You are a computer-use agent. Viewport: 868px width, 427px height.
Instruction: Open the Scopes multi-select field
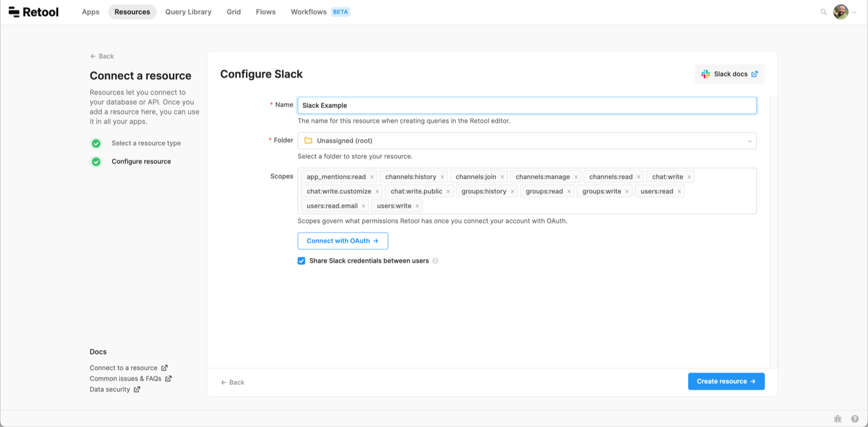point(587,206)
